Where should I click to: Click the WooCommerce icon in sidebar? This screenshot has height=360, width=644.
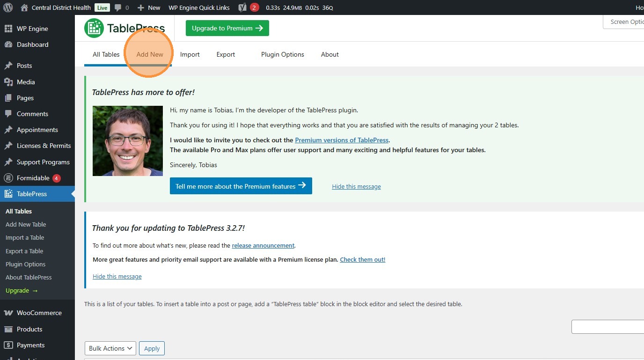click(x=8, y=313)
